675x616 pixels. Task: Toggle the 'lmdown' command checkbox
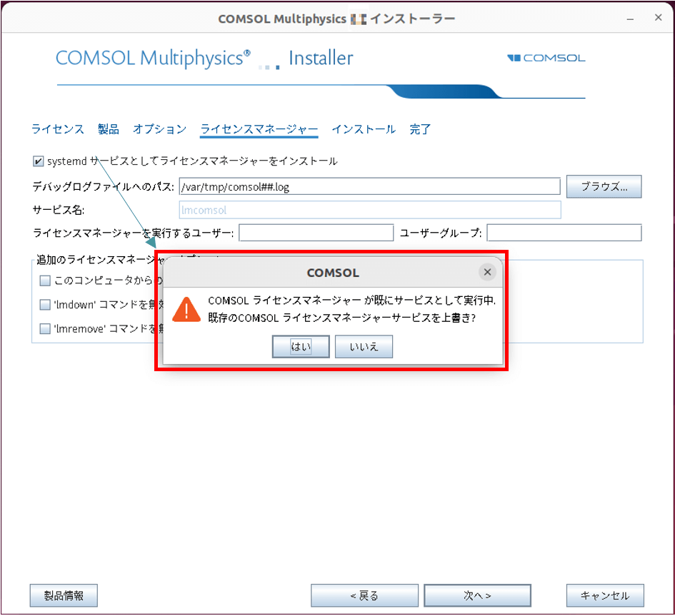click(45, 305)
